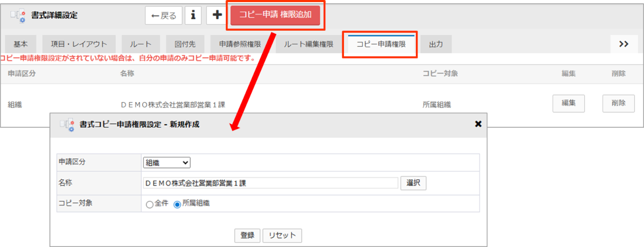This screenshot has height=247, width=644.
Task: Expand more tabs with >> button
Action: 624,44
